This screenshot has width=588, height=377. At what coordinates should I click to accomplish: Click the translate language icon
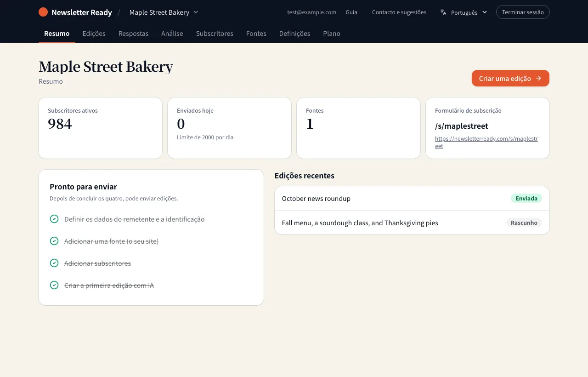tap(443, 12)
